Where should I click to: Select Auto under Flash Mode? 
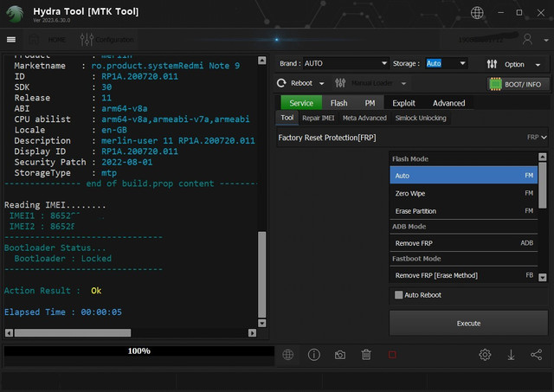(464, 175)
